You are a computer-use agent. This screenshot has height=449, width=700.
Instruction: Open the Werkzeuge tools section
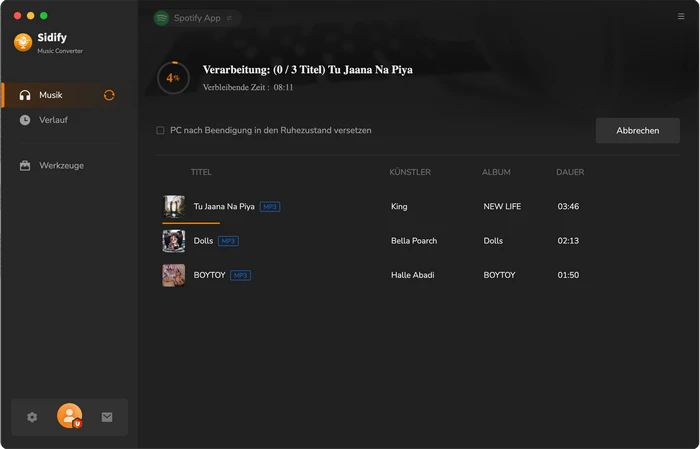pyautogui.click(x=61, y=165)
